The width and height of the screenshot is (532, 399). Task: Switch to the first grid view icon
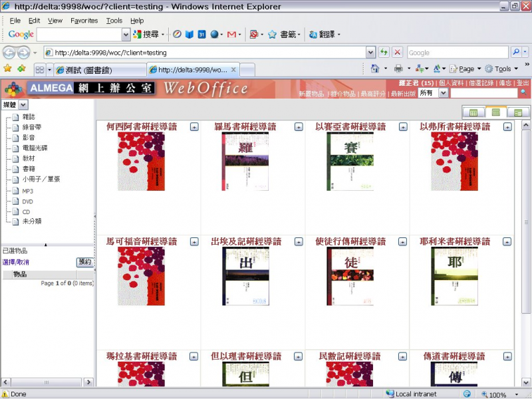(x=473, y=112)
